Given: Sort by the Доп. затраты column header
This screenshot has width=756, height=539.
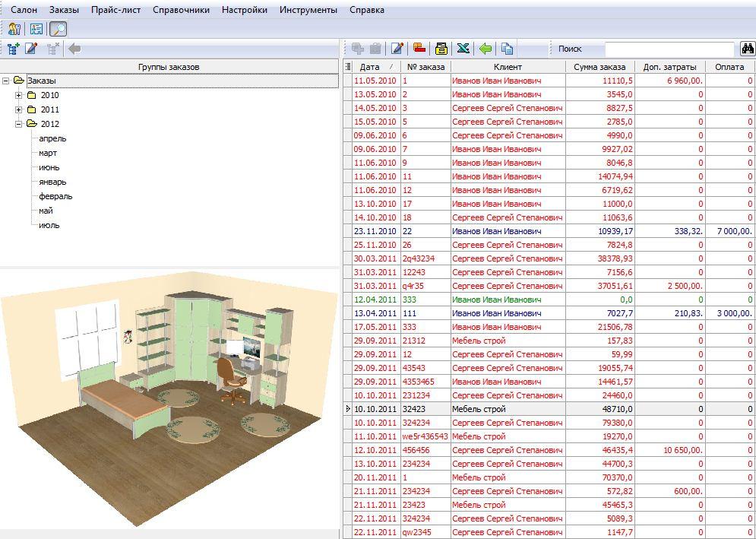Looking at the screenshot, I should (x=669, y=67).
